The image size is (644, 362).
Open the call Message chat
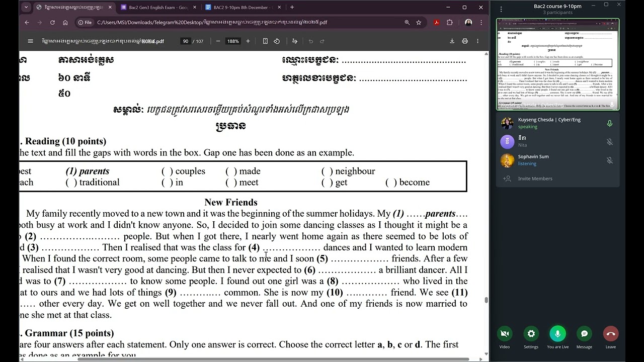point(584,334)
